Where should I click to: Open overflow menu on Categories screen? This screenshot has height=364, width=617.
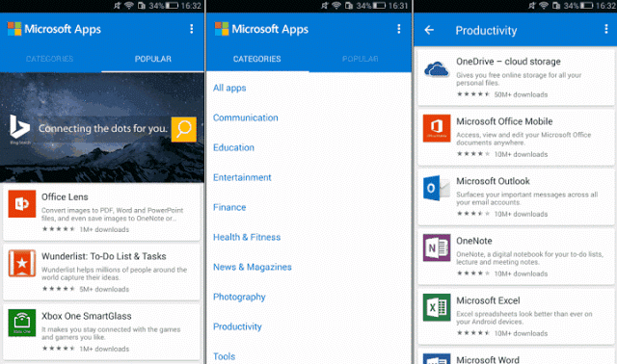[x=398, y=29]
